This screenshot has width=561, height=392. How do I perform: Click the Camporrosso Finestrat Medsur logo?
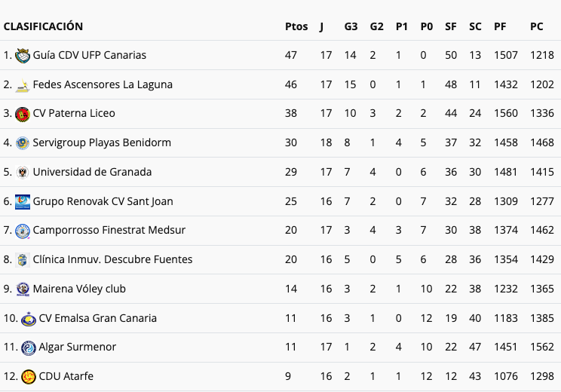pyautogui.click(x=23, y=231)
